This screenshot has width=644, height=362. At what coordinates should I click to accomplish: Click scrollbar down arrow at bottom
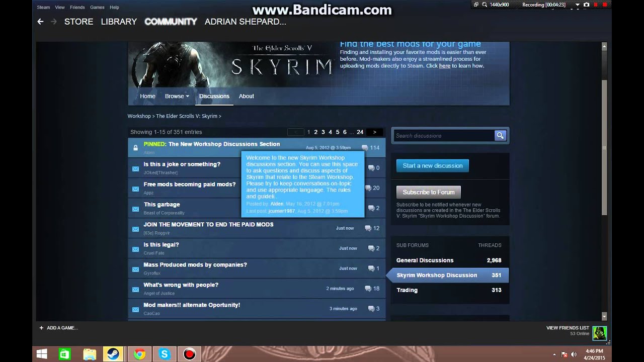604,316
